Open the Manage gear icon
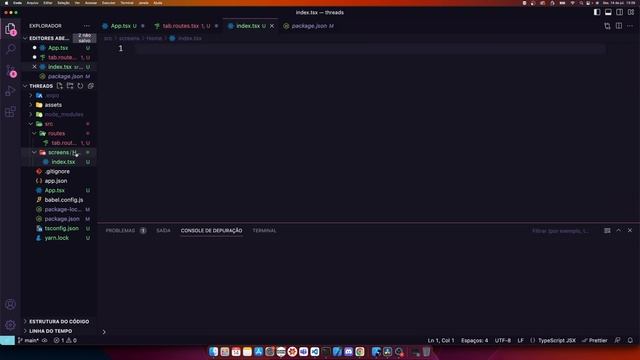This screenshot has width=640, height=360. [10, 325]
